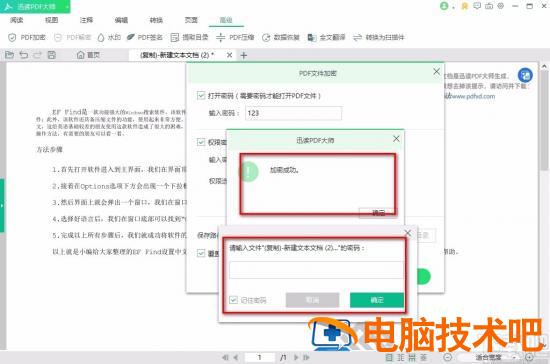Go to the 首页 home tab

(88, 55)
